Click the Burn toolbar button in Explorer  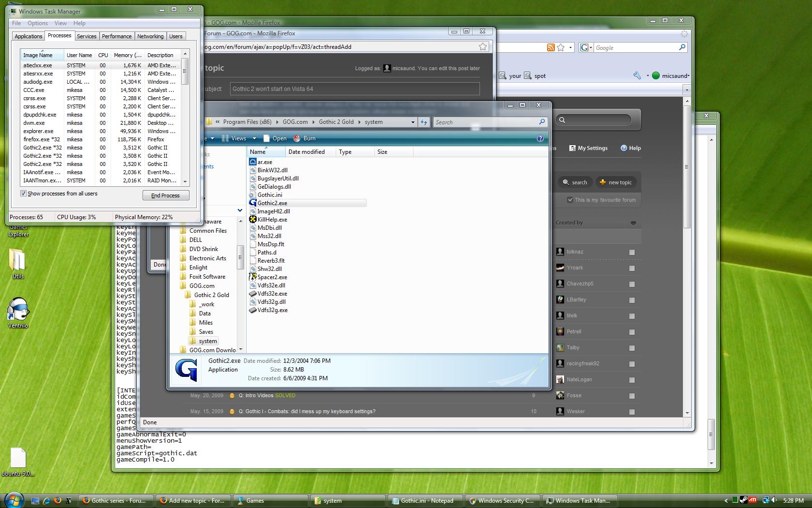[304, 138]
